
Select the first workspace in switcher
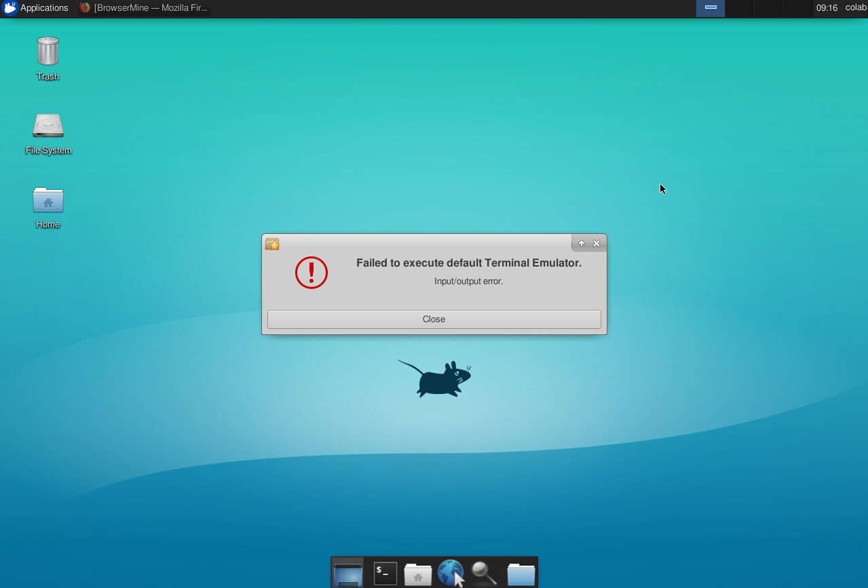point(711,8)
